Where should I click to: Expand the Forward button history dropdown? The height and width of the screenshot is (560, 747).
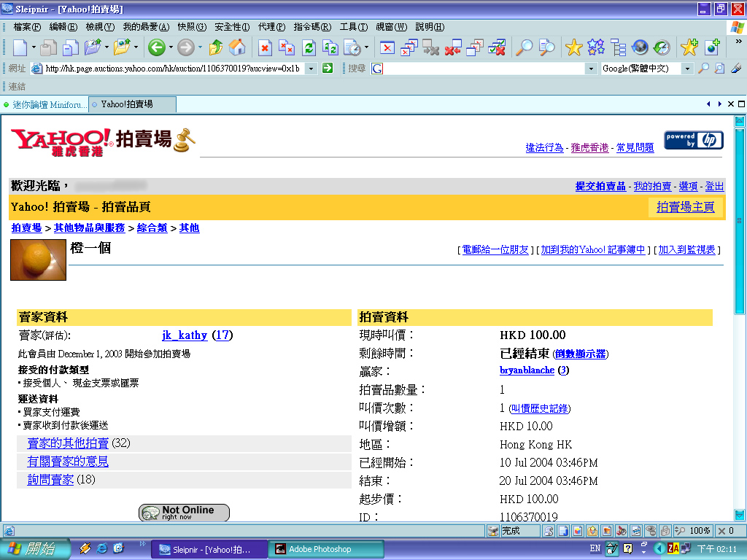click(x=200, y=47)
